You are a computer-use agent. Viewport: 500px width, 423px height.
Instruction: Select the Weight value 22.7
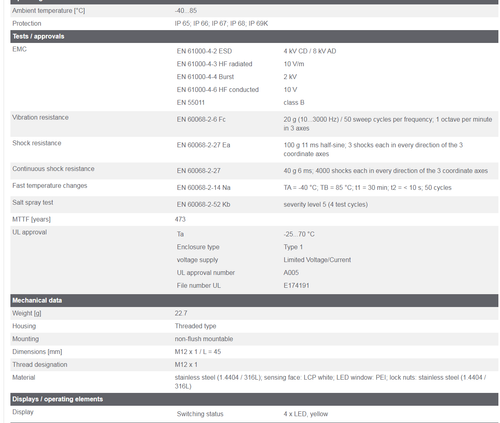[x=181, y=313]
